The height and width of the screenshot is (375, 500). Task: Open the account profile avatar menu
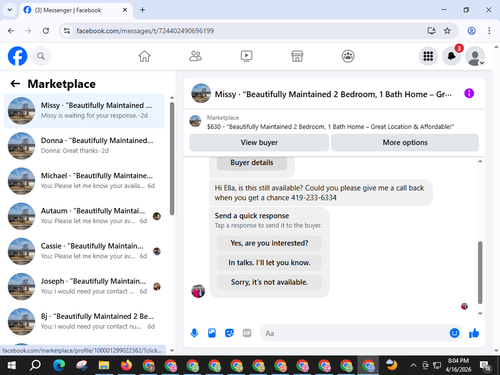pyautogui.click(x=475, y=56)
